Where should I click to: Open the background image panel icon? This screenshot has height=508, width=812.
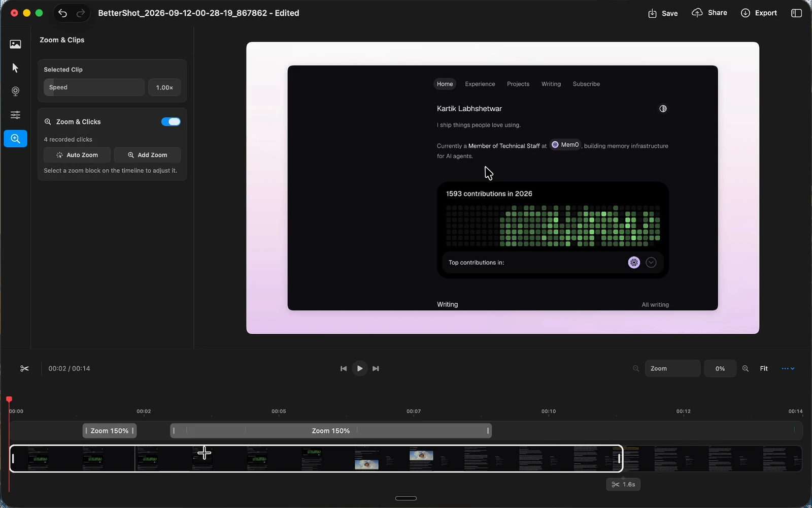15,44
